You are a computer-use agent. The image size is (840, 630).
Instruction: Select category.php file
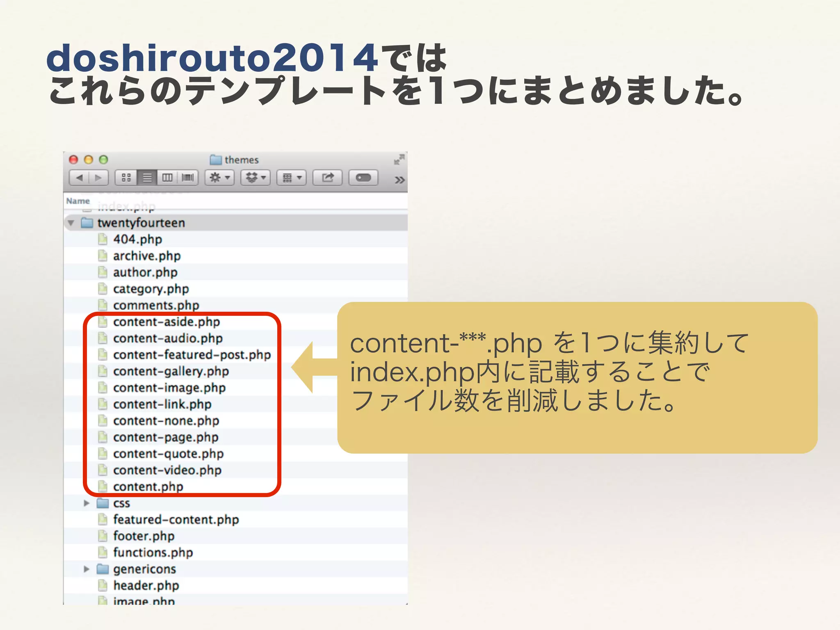tap(151, 289)
